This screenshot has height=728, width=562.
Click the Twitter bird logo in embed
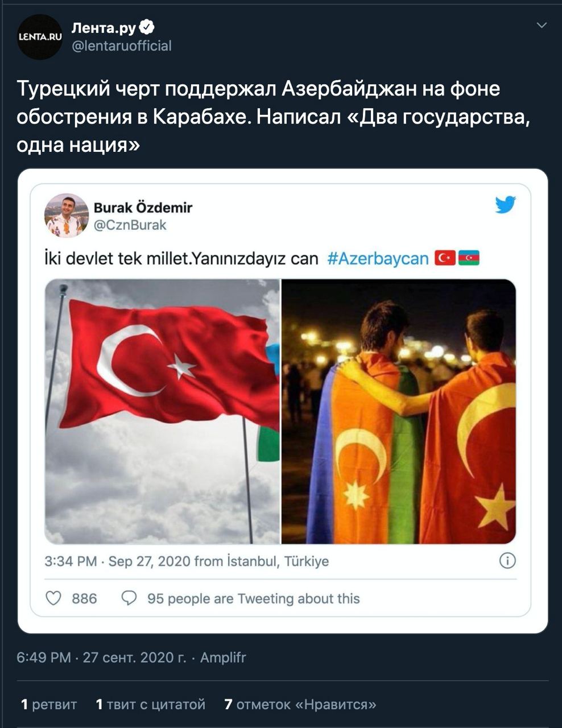pos(505,205)
